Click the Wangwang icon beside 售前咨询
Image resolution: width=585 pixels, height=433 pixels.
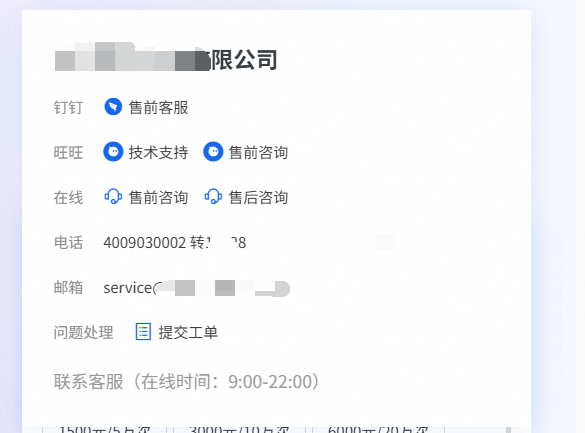tap(213, 152)
